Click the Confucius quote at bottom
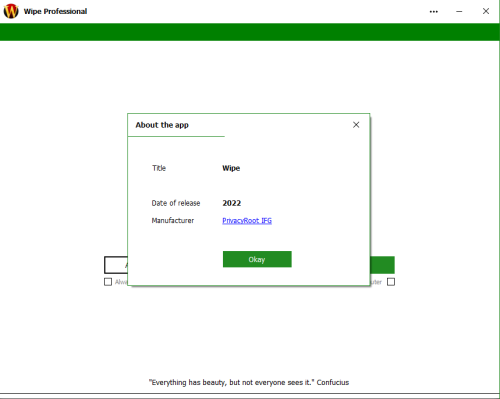Viewport: 500px width, 399px height. 249,382
